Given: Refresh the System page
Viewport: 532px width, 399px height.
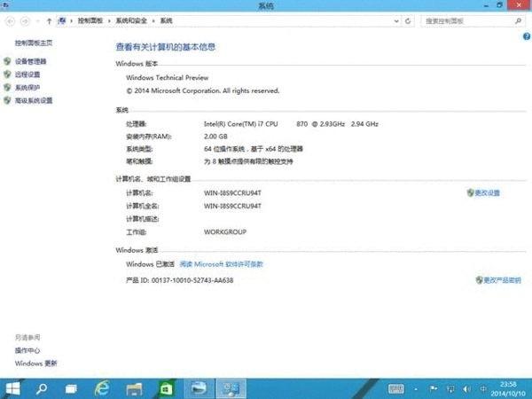Looking at the screenshot, I should tap(408, 21).
